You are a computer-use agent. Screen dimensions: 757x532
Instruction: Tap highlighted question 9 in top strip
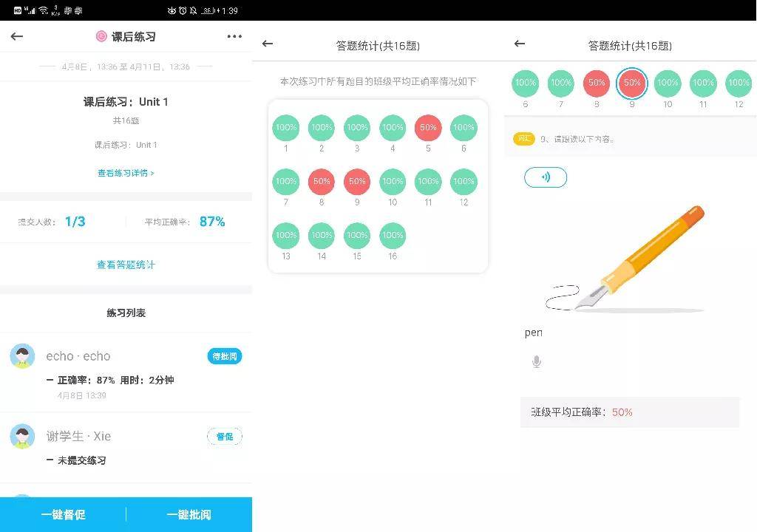[632, 83]
